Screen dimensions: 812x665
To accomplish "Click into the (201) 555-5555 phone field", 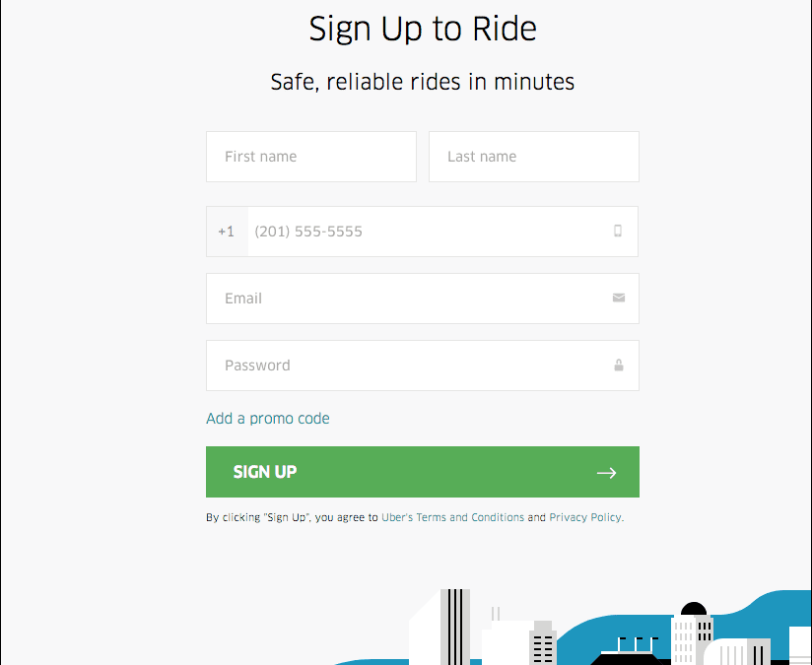I will pos(424,232).
